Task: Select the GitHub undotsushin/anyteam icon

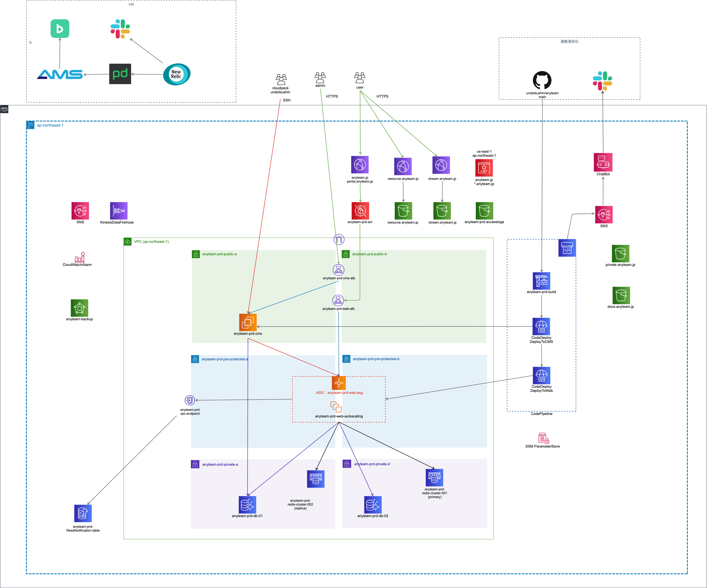Action: point(542,80)
